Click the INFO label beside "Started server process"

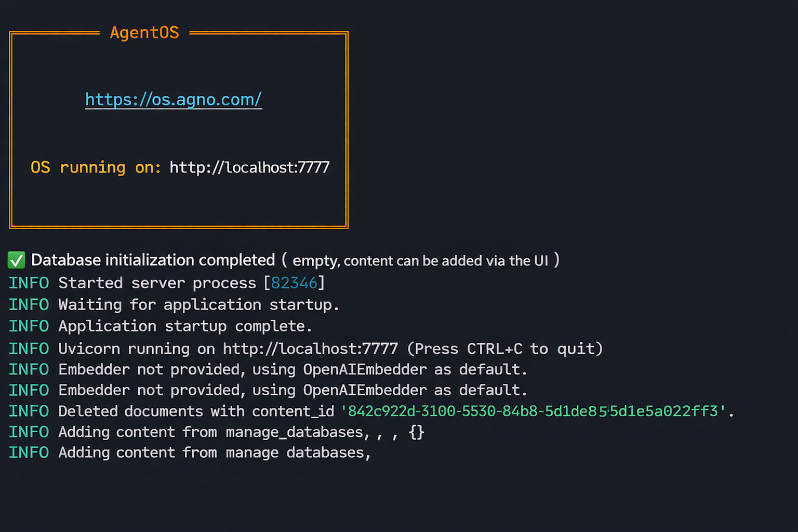tap(29, 283)
